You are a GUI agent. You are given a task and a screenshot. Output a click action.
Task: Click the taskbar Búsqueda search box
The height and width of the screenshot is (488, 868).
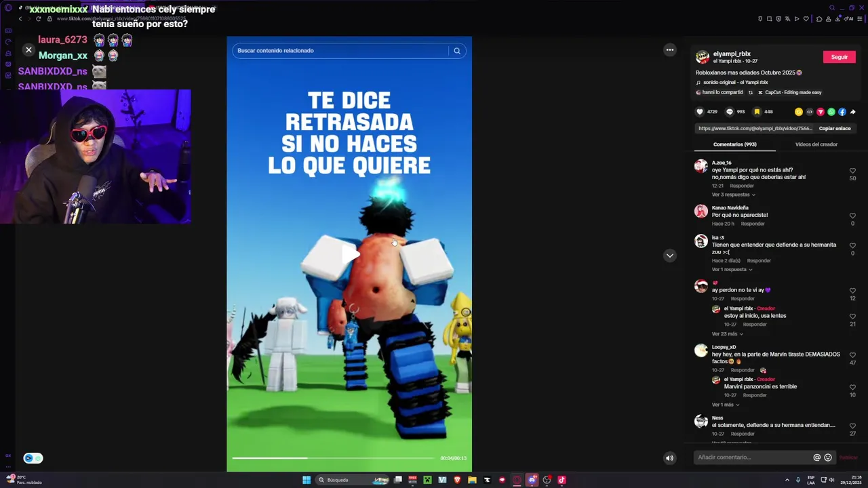353,480
